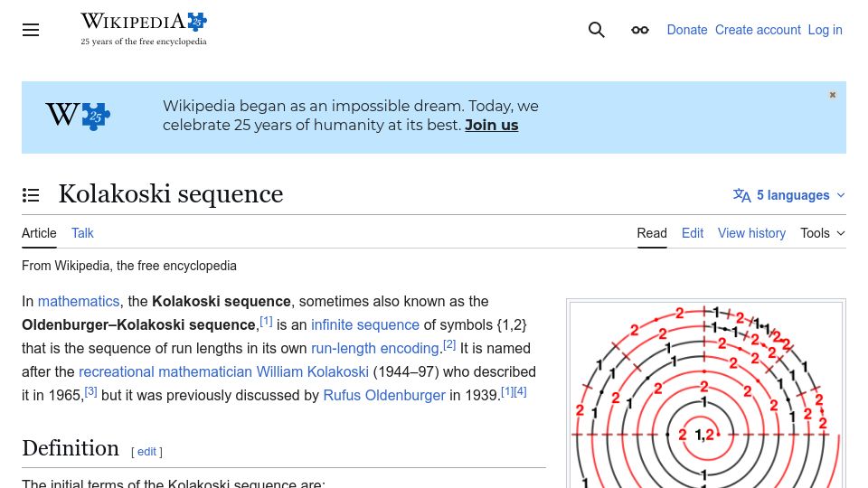Switch to the Talk tab
This screenshot has width=868, height=488.
click(x=82, y=233)
